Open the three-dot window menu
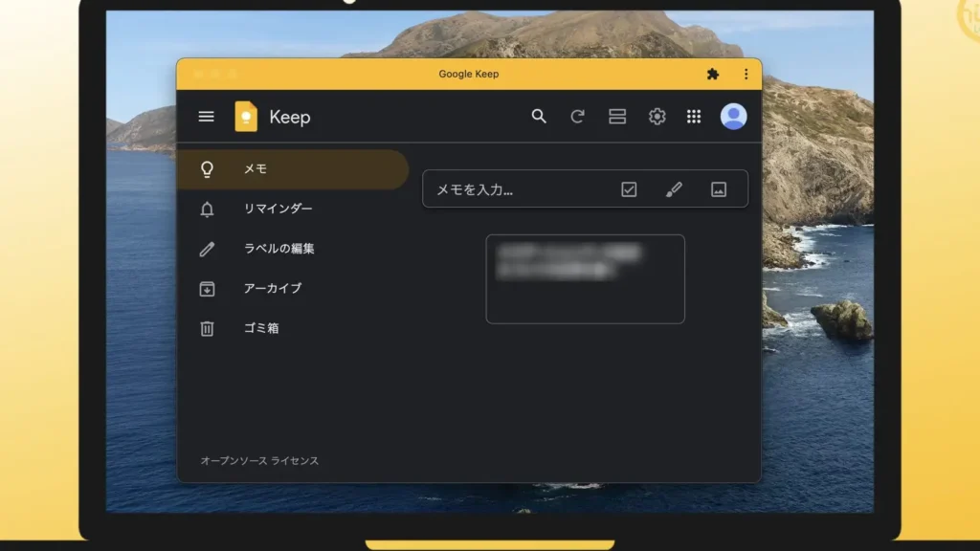 [746, 75]
